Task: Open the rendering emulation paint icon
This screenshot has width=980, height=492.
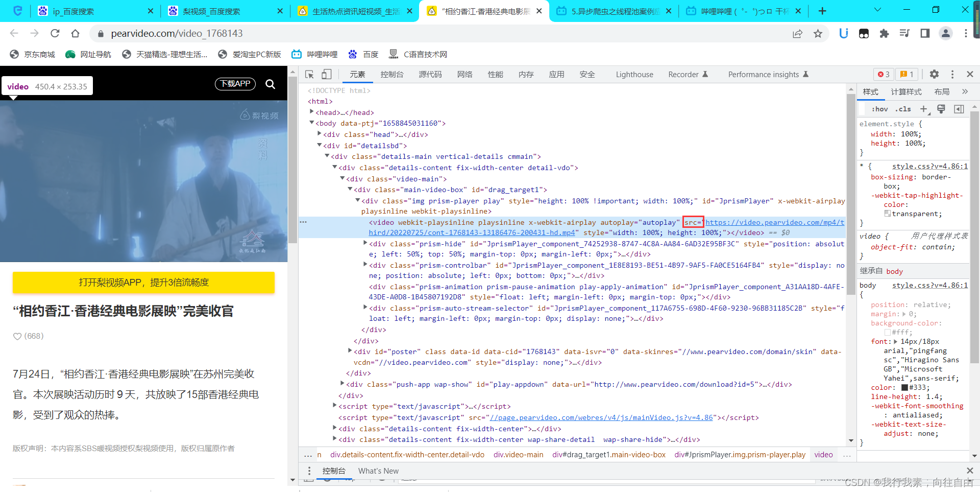Action: 941,109
